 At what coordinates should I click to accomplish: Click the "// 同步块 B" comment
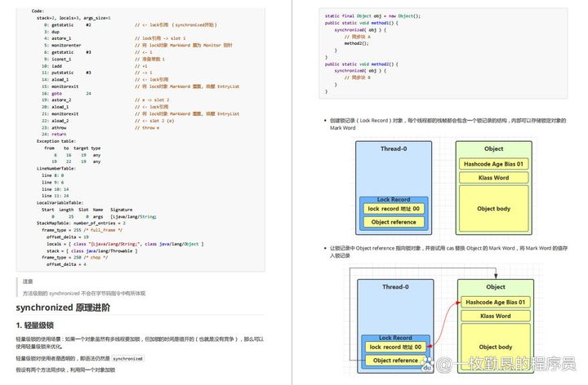click(357, 77)
